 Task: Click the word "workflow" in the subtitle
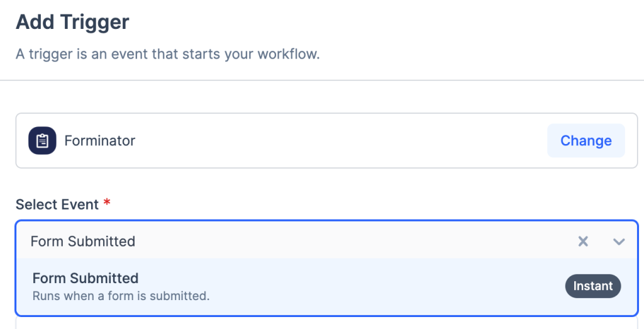(x=290, y=54)
